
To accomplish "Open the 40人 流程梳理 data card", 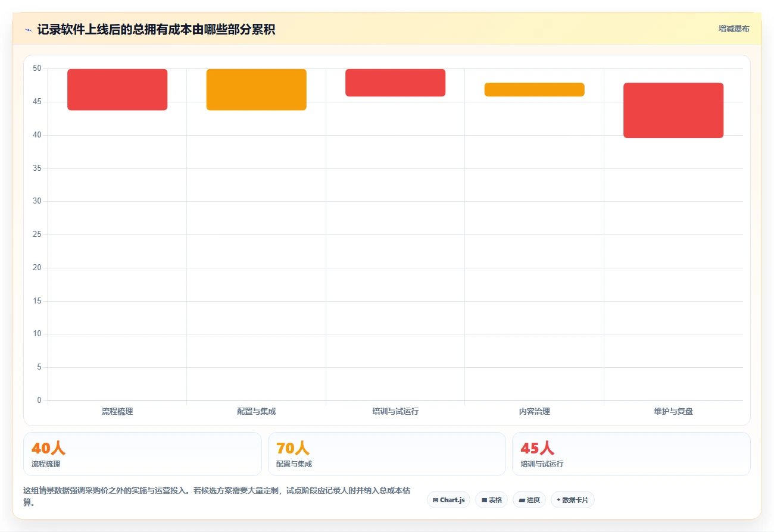I will pos(142,454).
